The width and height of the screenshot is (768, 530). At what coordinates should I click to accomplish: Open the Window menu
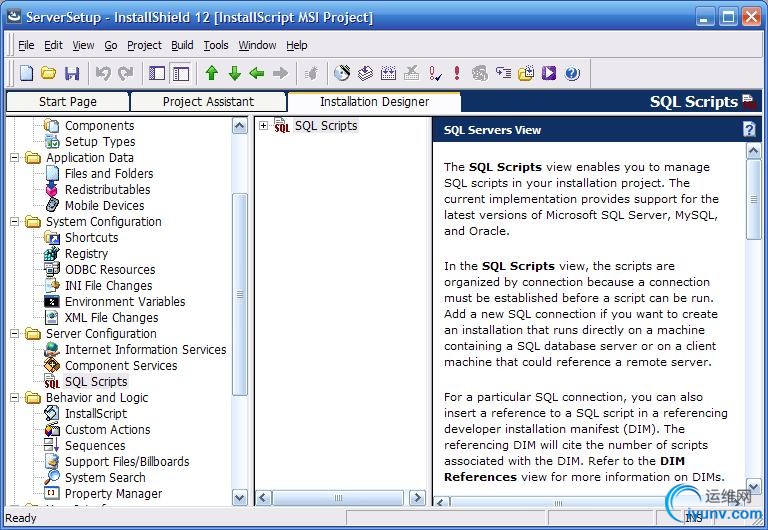(x=257, y=46)
